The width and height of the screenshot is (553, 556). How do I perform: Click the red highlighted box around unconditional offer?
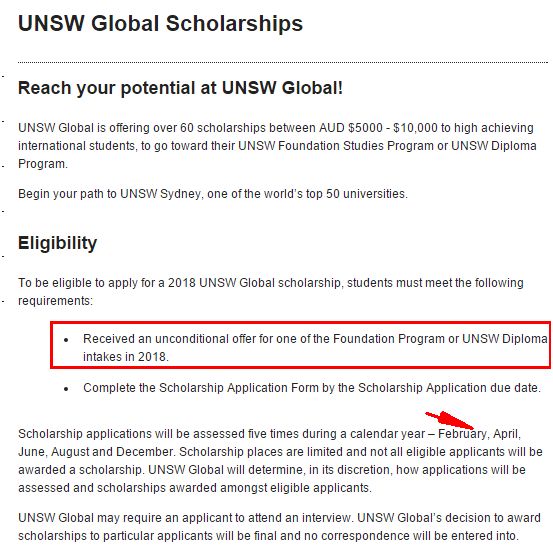coord(301,345)
